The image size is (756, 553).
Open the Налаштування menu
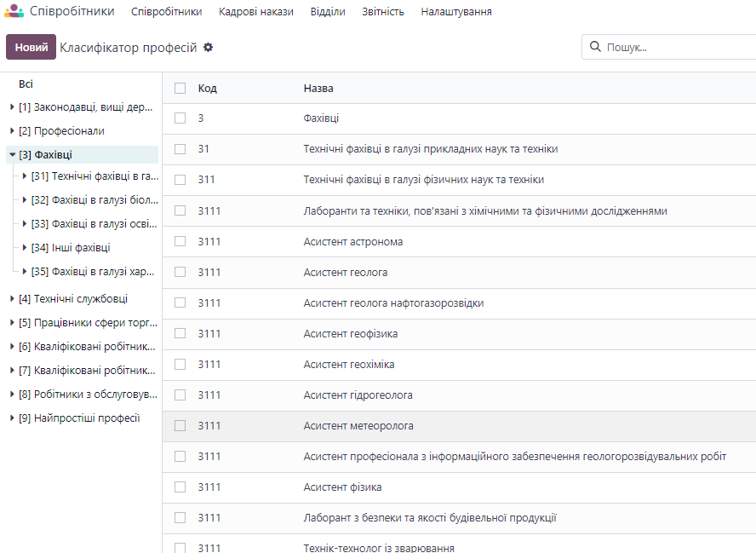click(456, 12)
